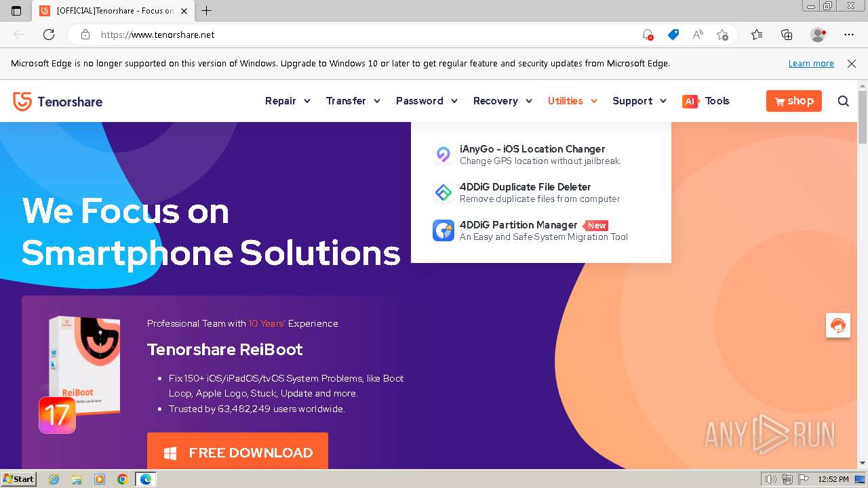This screenshot has height=488, width=868.
Task: Turn on Read aloud in address bar
Action: [697, 35]
